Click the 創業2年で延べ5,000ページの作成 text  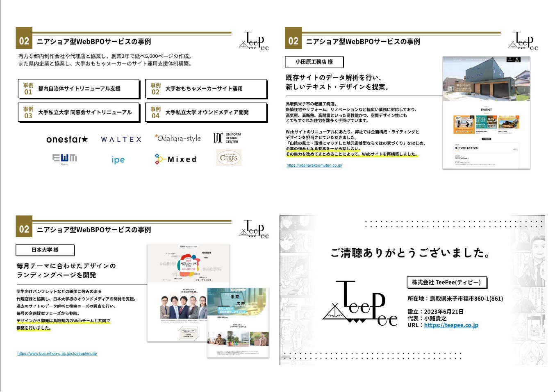click(151, 56)
